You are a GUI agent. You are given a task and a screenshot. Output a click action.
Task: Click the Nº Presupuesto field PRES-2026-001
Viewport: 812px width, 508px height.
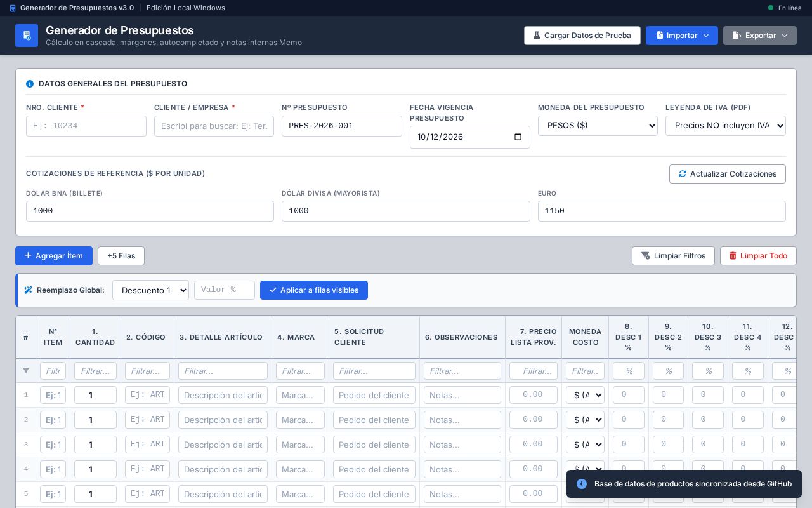(342, 126)
